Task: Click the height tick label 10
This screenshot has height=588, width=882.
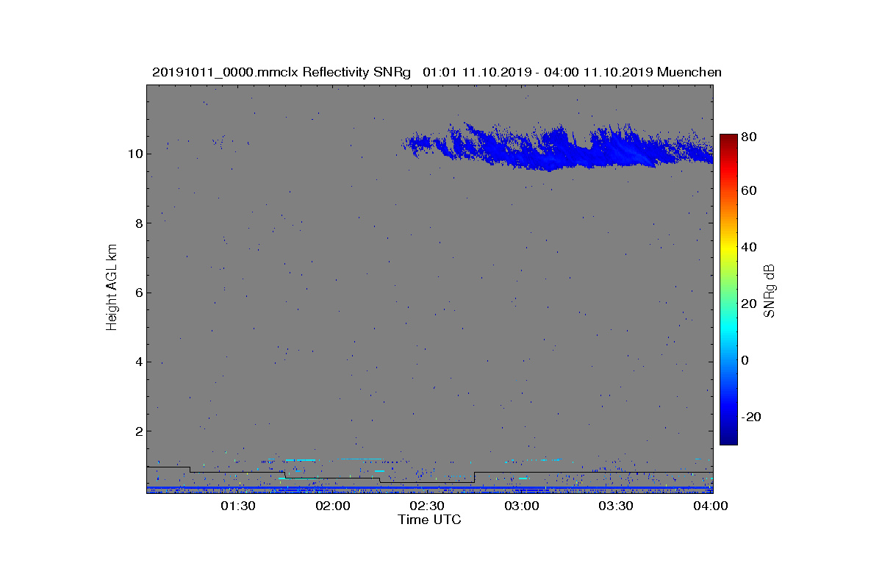Action: click(x=135, y=154)
